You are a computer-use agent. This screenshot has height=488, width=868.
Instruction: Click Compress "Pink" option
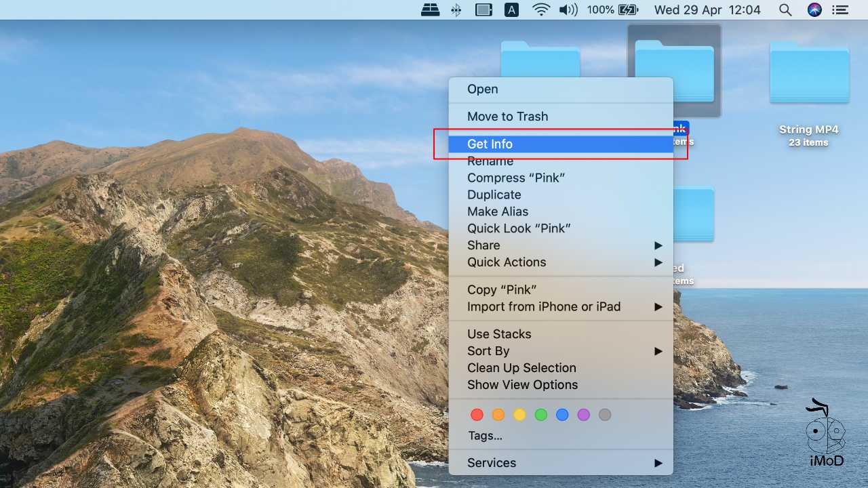pyautogui.click(x=516, y=178)
